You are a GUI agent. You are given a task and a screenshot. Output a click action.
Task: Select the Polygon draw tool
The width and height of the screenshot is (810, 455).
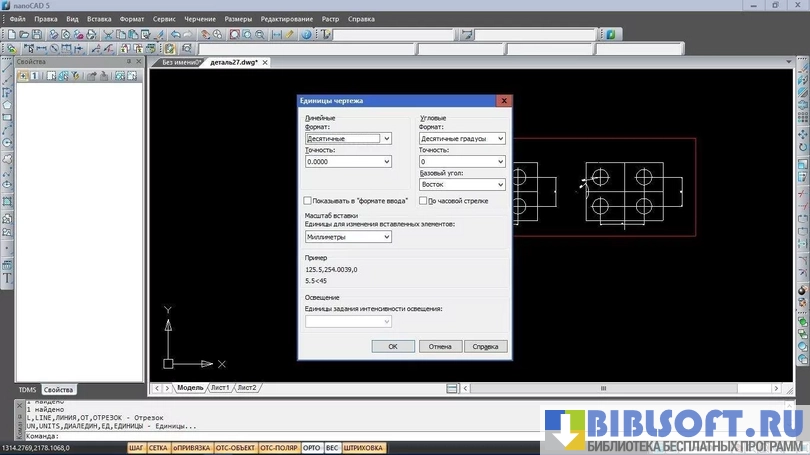coord(7,105)
